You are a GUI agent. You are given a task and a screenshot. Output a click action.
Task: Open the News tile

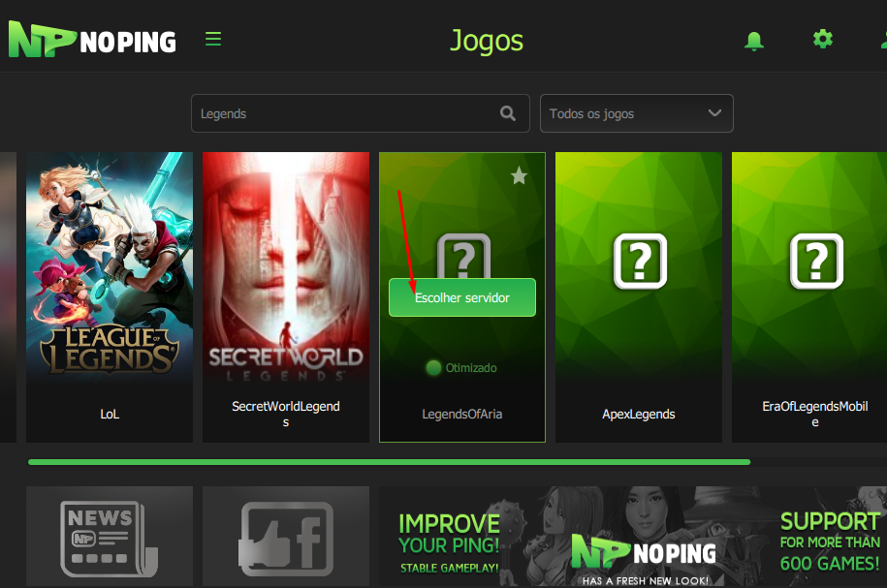(110, 537)
